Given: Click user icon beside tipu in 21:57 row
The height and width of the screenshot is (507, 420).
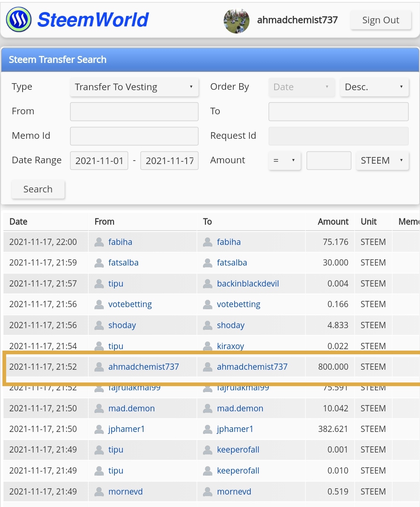Looking at the screenshot, I should [x=99, y=283].
